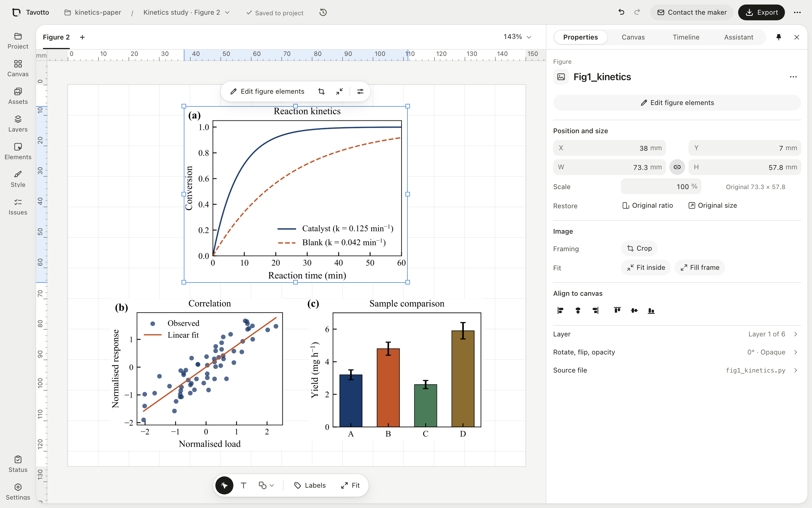
Task: Expand the Layer 1 of 6 row
Action: 677,334
